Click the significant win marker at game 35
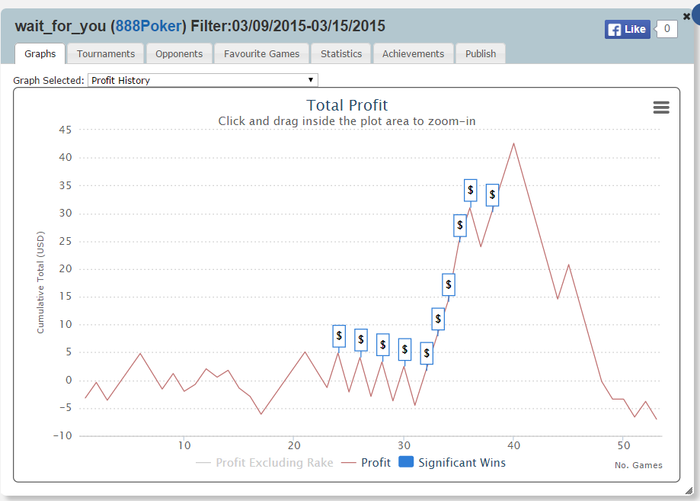This screenshot has width=700, height=501. pos(460,225)
